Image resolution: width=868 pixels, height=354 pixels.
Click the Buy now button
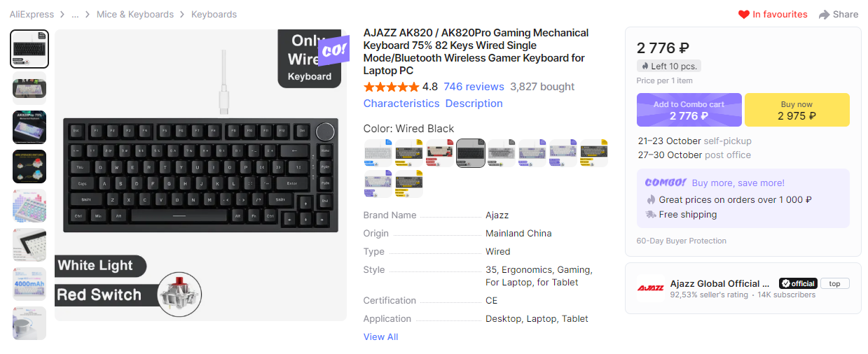click(797, 110)
